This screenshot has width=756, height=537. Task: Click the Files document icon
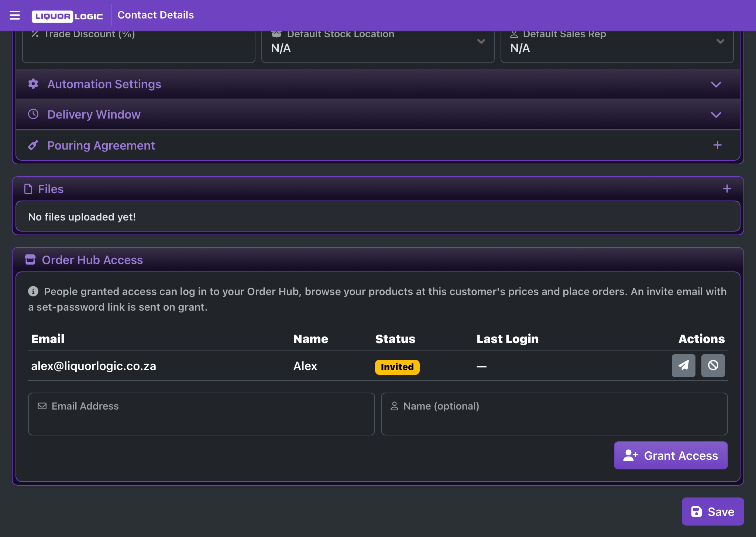tap(28, 189)
